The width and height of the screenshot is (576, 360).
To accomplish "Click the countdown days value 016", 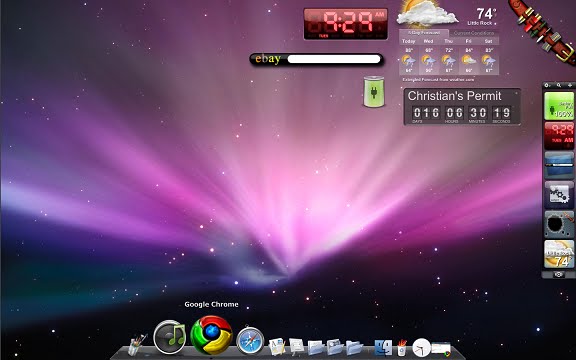I will [426, 112].
